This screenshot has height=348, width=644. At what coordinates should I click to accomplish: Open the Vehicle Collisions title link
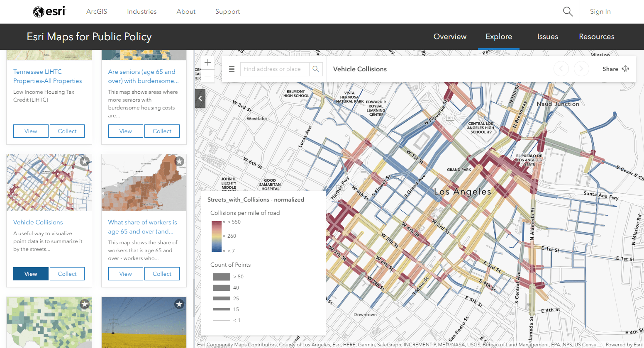(x=38, y=222)
